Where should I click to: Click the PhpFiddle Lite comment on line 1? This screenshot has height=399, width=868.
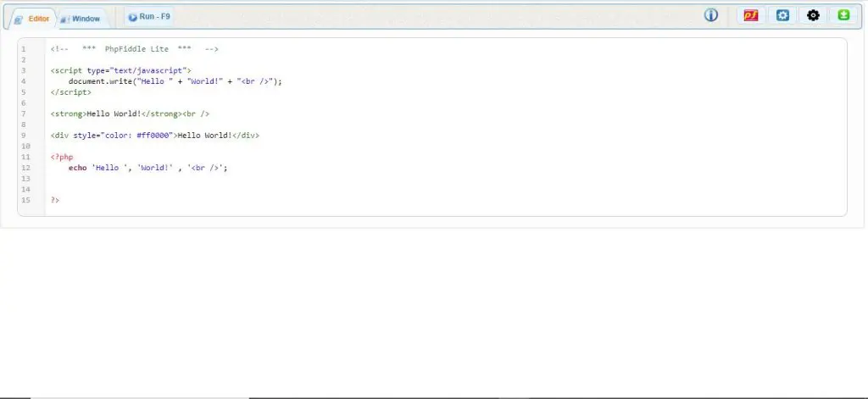tap(135, 48)
